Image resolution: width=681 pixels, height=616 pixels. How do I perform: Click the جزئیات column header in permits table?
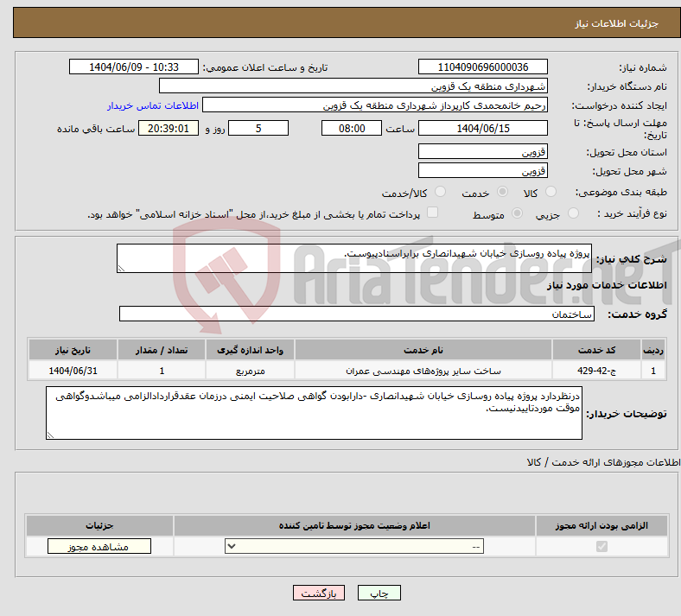pyautogui.click(x=99, y=525)
